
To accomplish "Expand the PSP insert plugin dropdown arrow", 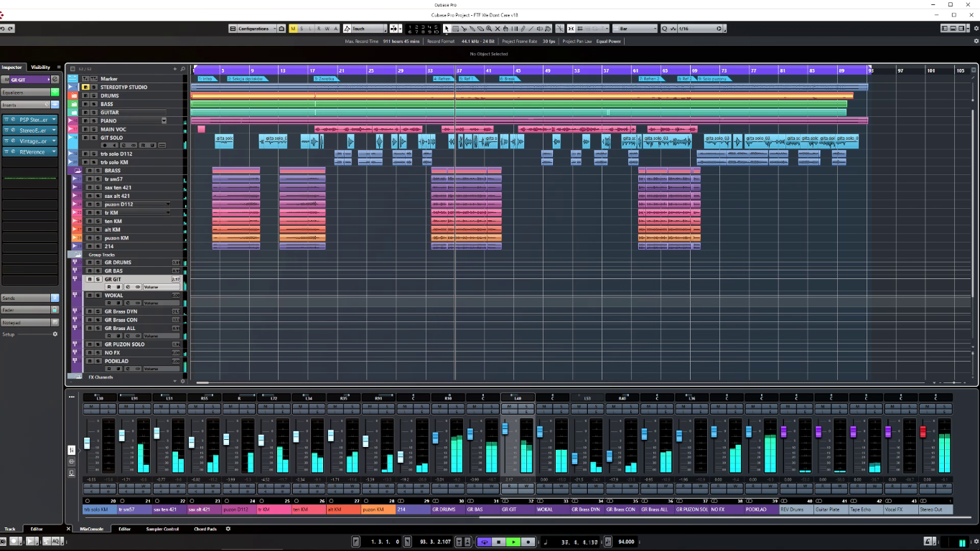I will (55, 120).
